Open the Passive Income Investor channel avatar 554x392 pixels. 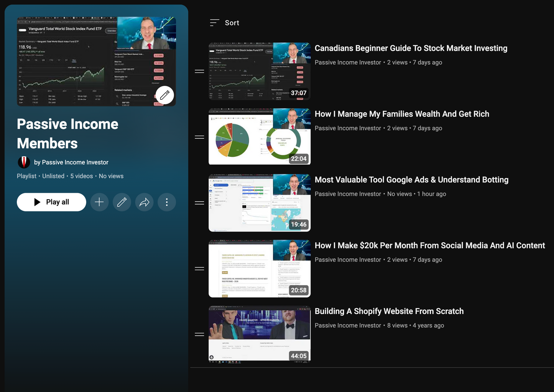24,162
